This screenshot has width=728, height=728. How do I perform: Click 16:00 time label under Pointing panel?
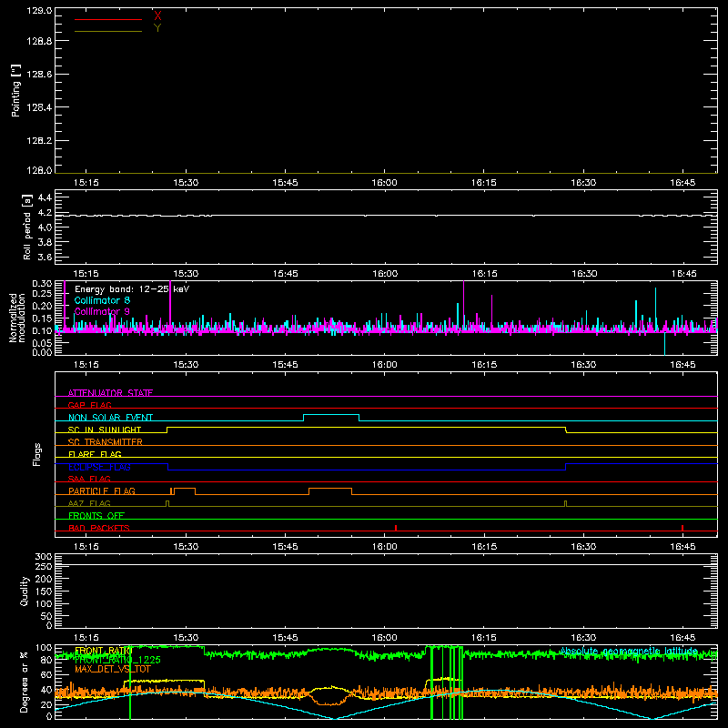(x=384, y=183)
